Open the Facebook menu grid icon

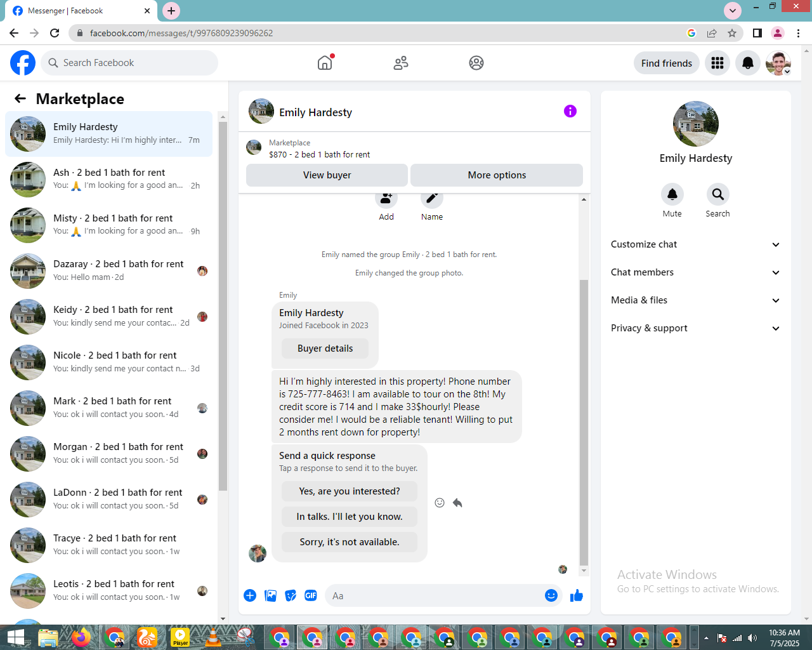[717, 63]
